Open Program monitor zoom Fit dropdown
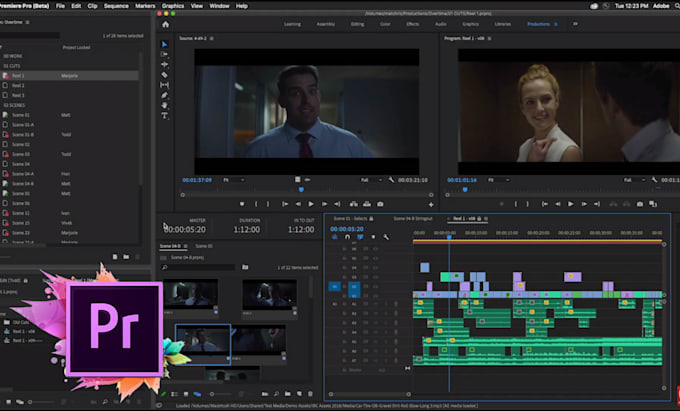680x411 pixels. [x=498, y=180]
